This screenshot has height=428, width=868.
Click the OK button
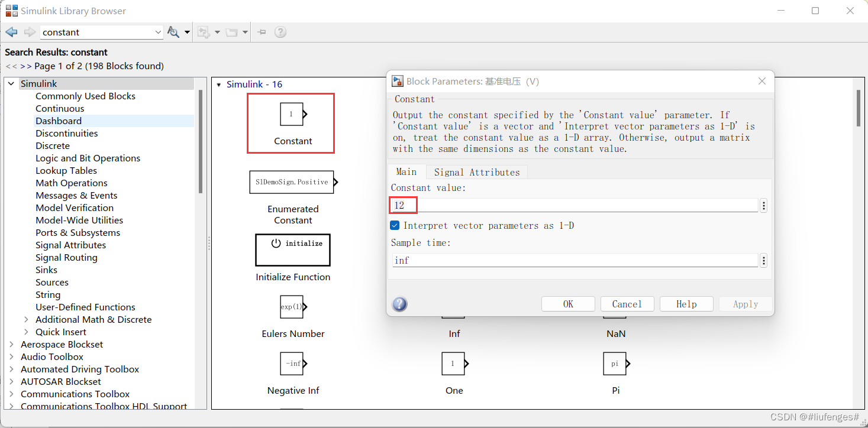[568, 304]
